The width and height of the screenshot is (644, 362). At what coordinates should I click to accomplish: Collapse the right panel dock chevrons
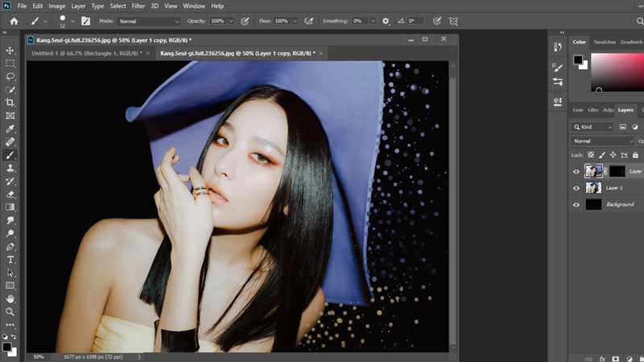click(562, 32)
